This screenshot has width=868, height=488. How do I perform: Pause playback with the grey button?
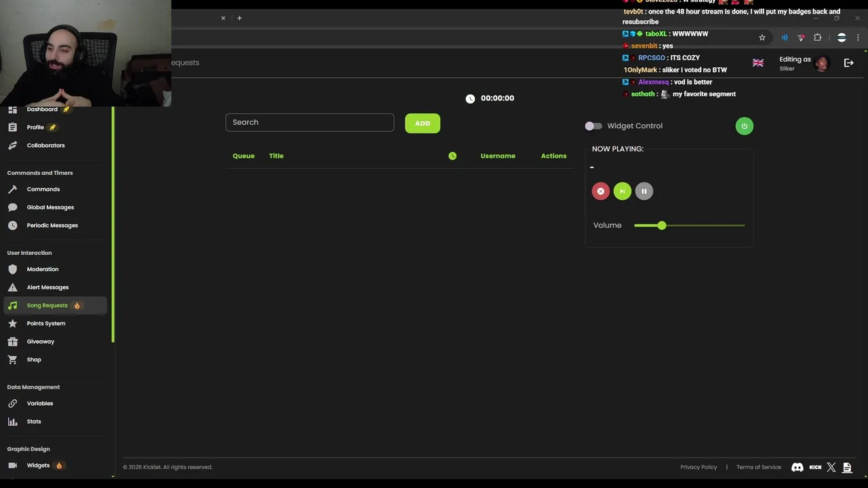[644, 191]
